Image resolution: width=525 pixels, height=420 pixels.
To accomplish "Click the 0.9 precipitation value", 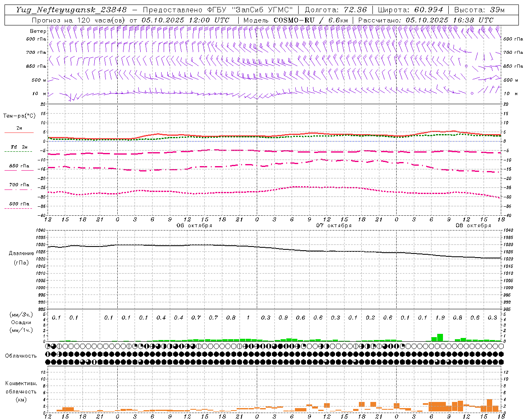I will click(x=283, y=318).
